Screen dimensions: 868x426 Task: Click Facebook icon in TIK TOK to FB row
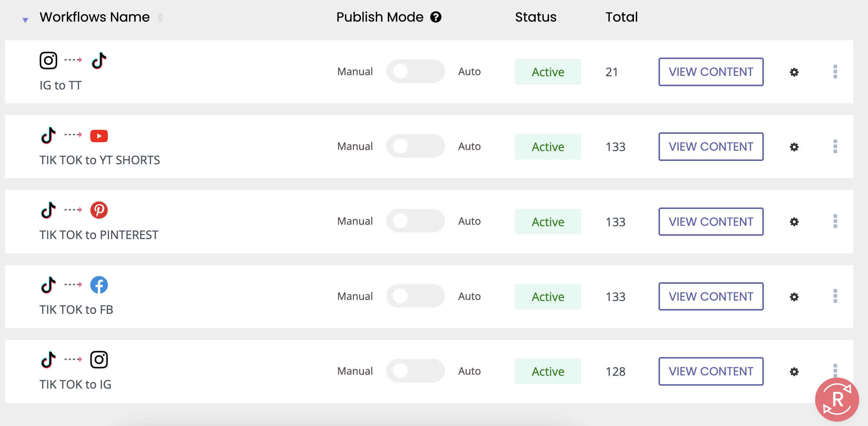(99, 285)
